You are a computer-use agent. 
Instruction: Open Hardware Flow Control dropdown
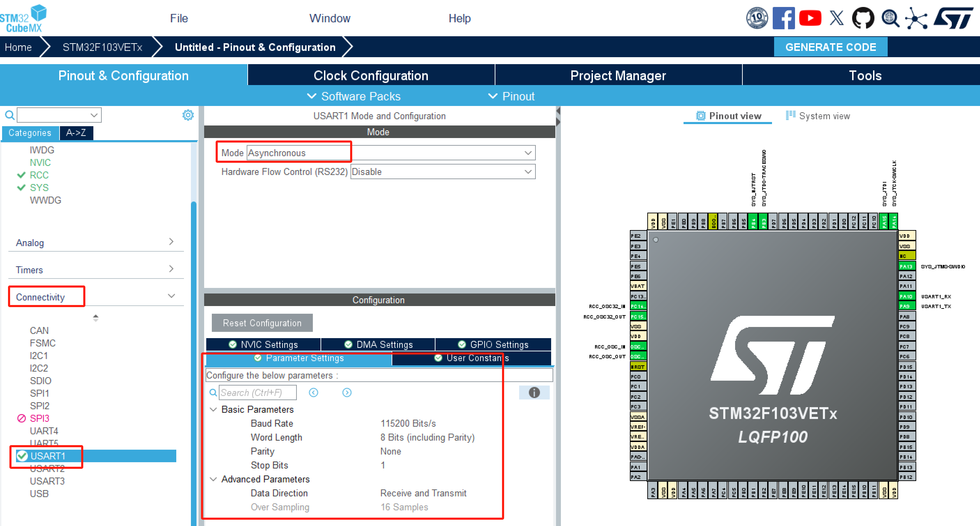442,171
